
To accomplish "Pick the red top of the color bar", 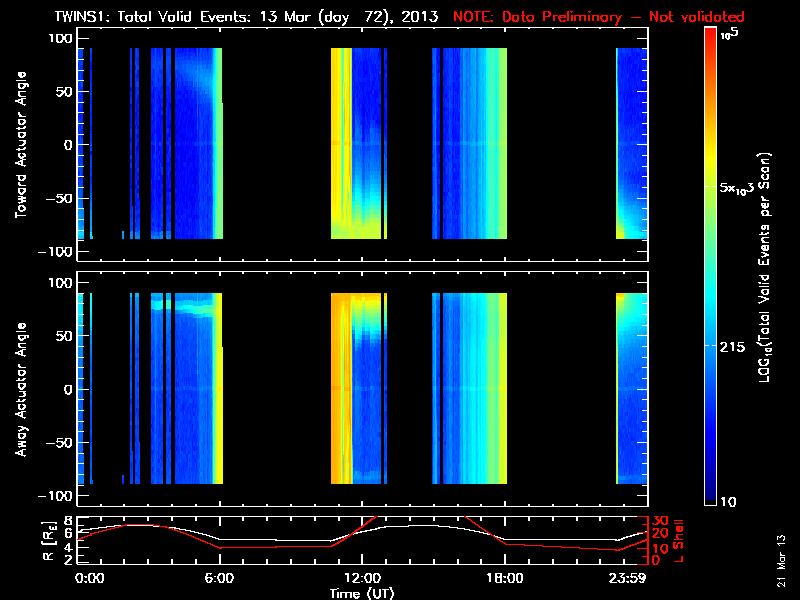I will [x=711, y=35].
